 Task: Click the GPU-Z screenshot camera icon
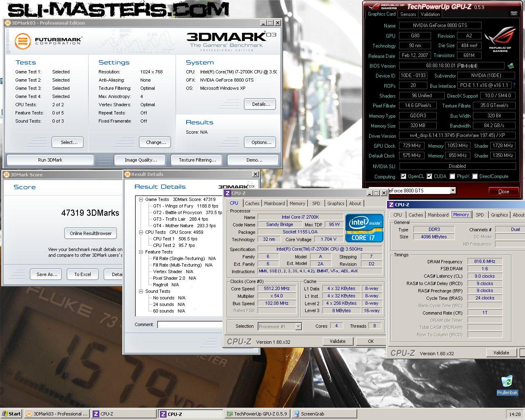pyautogui.click(x=513, y=14)
